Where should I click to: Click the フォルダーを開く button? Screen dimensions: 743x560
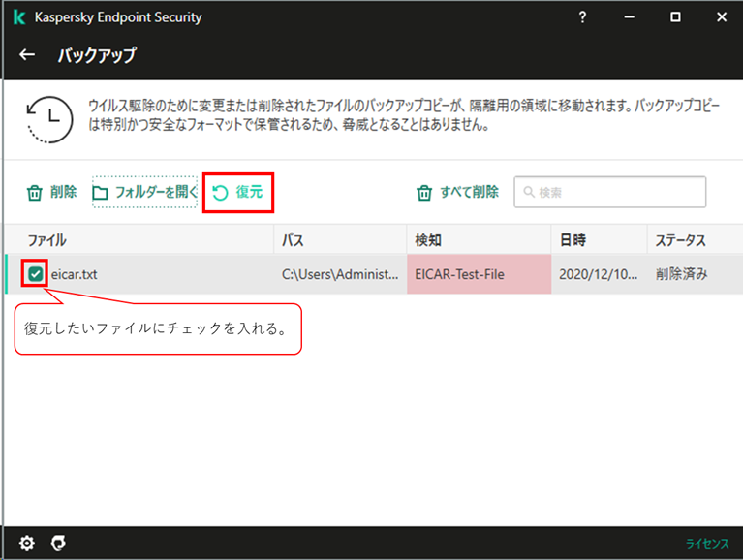pos(144,193)
